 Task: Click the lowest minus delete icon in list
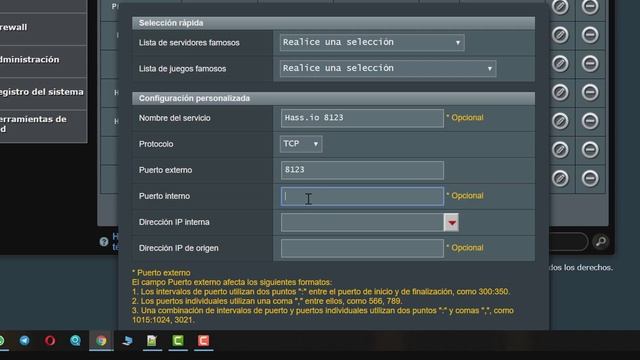[x=590, y=178]
